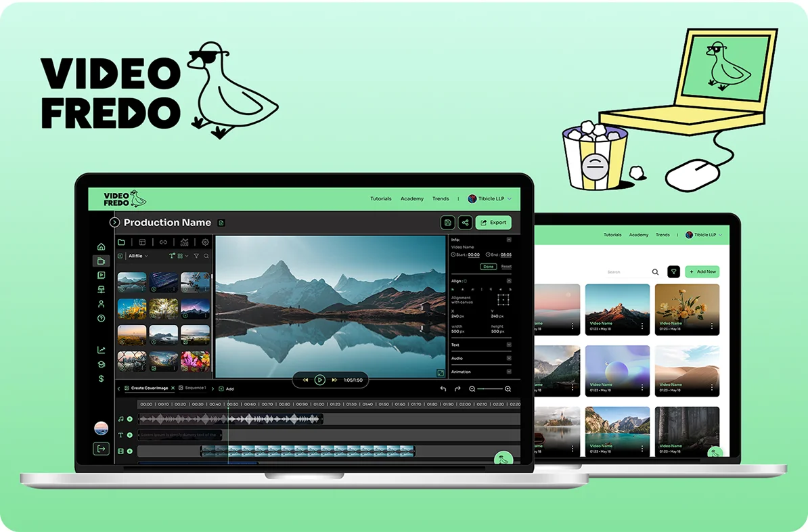Open the graduation cap academy icon

(101, 364)
